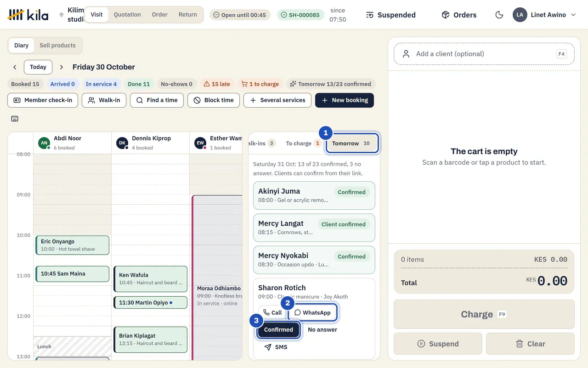Screen dimensions: 588x368
Task: Open Eric Onyango's 10:00 appointment
Action: coord(72,245)
